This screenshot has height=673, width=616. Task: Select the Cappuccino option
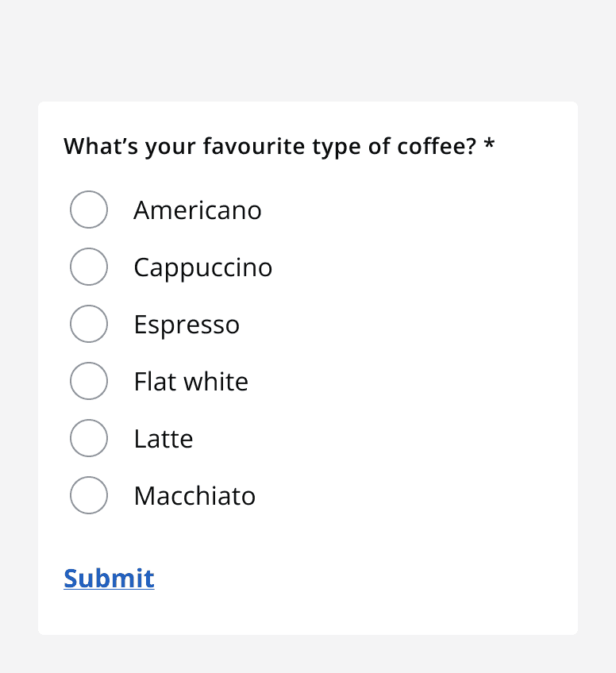point(89,267)
